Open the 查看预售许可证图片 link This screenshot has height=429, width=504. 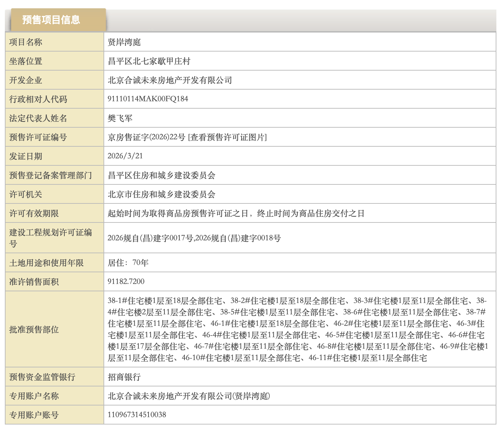point(227,137)
